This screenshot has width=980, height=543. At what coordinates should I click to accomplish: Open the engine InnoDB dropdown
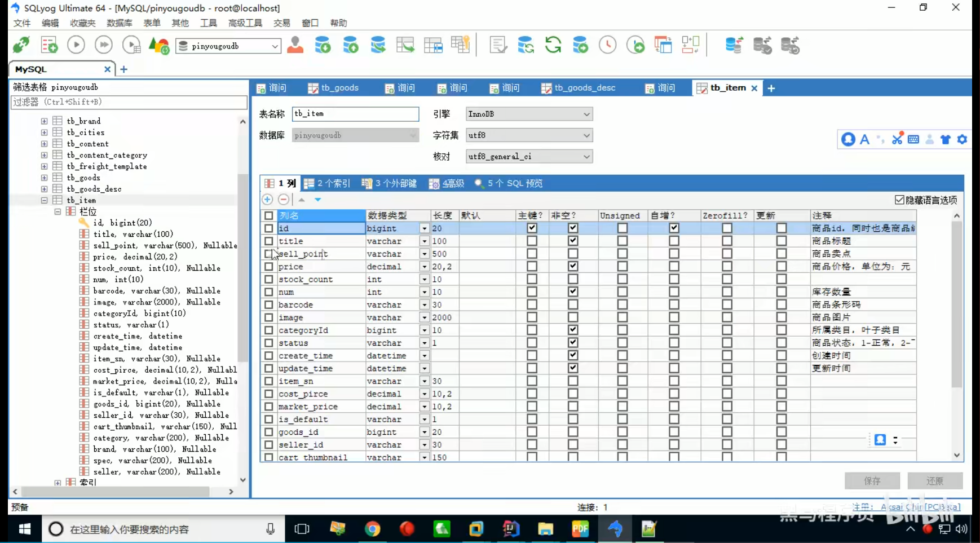tap(529, 114)
